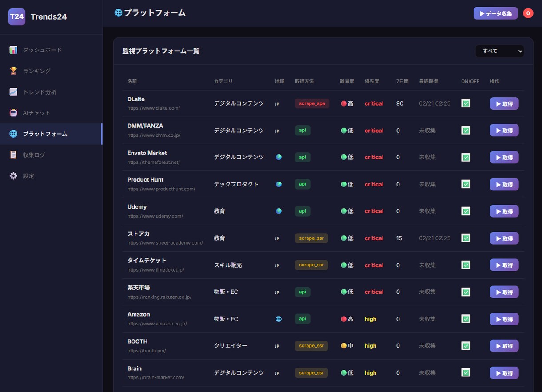Click the globe region icon in Amazon row
542x392 pixels.
(279, 319)
